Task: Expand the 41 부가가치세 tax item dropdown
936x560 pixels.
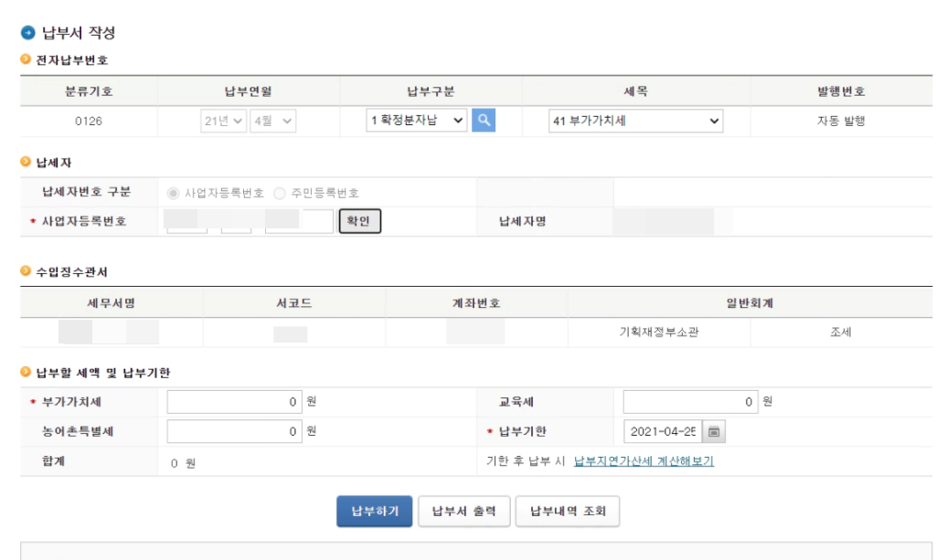Action: click(x=636, y=122)
